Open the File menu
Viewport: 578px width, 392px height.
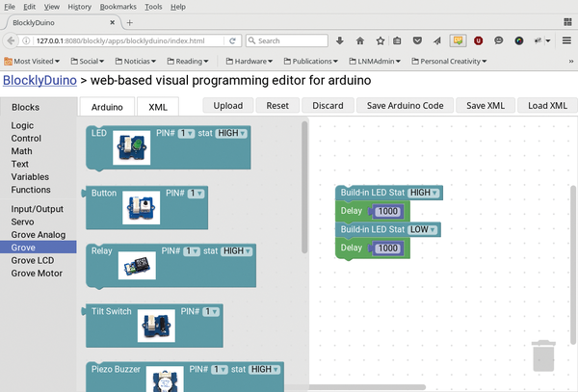click(10, 7)
